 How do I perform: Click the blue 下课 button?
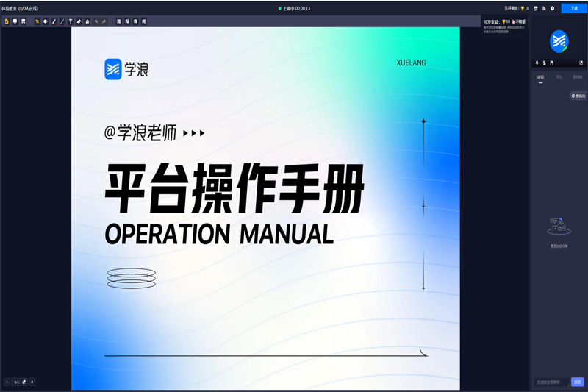tap(574, 8)
